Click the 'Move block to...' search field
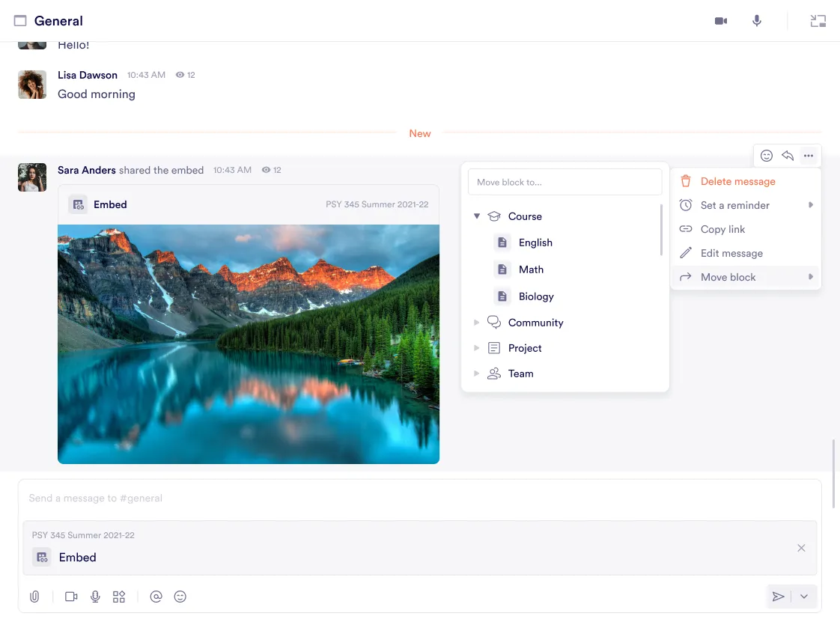The image size is (840, 631). click(x=564, y=182)
